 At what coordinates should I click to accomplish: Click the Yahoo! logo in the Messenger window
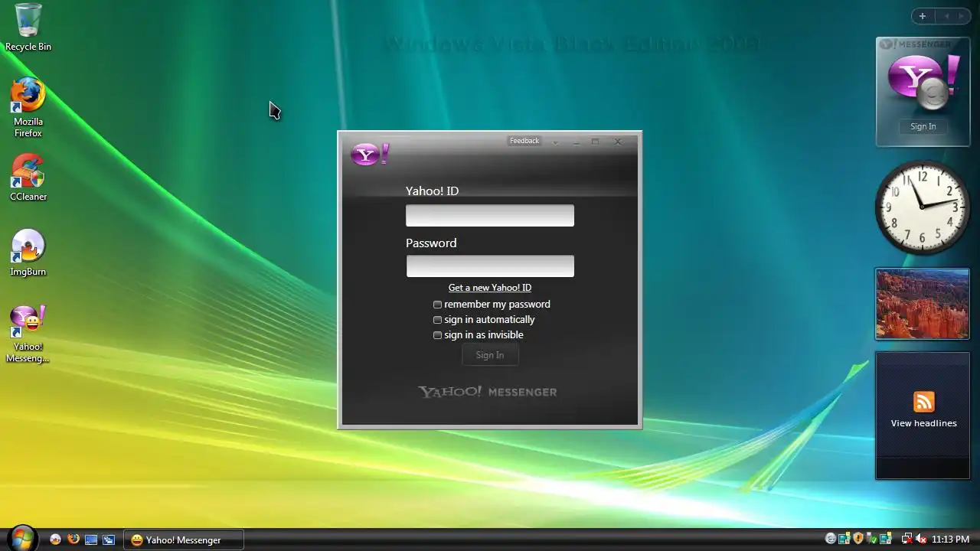click(x=370, y=155)
